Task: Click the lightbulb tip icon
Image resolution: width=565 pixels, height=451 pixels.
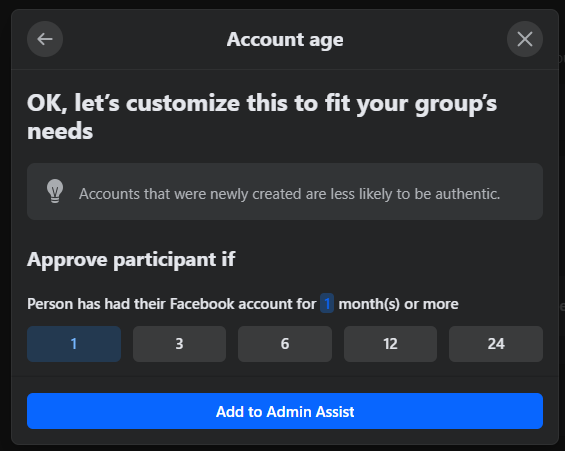Action: [55, 191]
